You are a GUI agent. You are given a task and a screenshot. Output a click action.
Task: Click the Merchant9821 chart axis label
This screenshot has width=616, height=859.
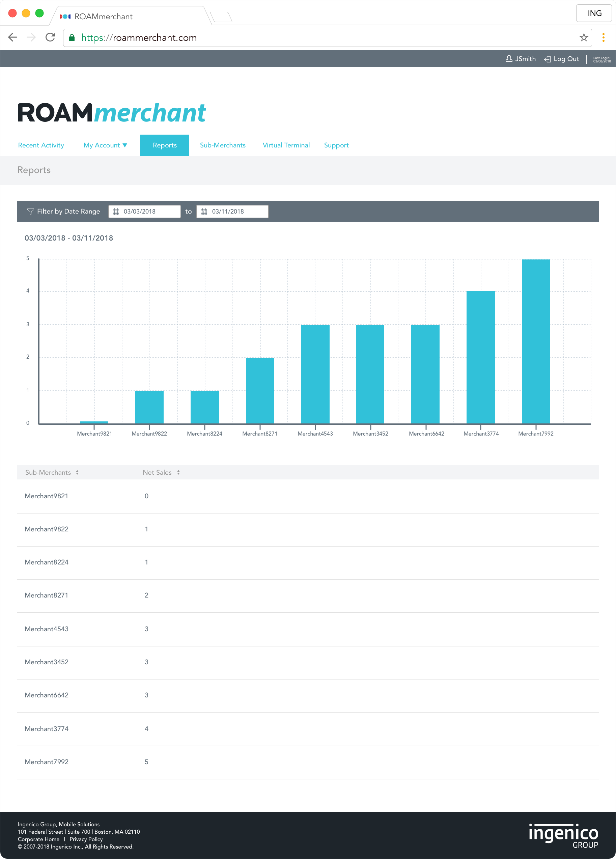[x=94, y=434]
